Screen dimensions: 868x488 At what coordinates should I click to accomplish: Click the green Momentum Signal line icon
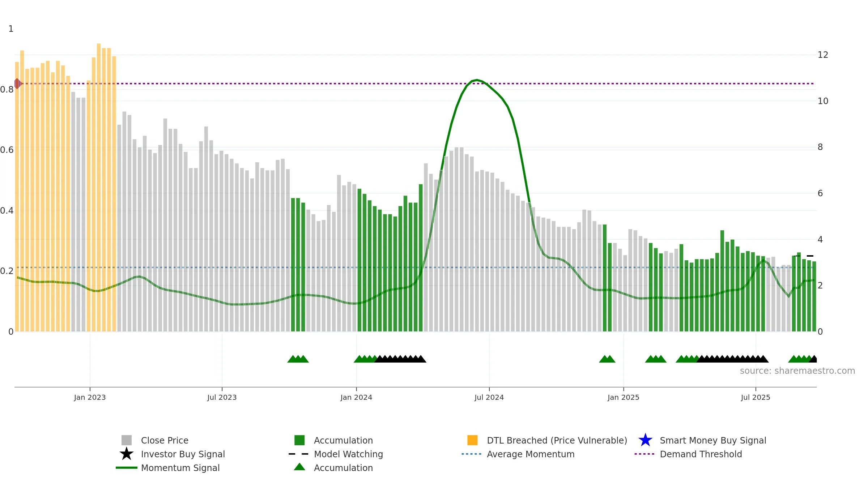126,467
